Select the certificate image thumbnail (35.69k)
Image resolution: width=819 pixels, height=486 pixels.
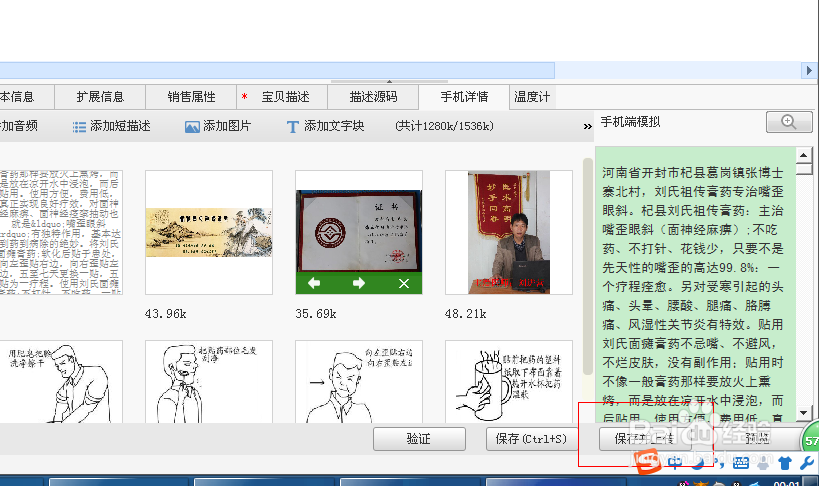point(359,233)
